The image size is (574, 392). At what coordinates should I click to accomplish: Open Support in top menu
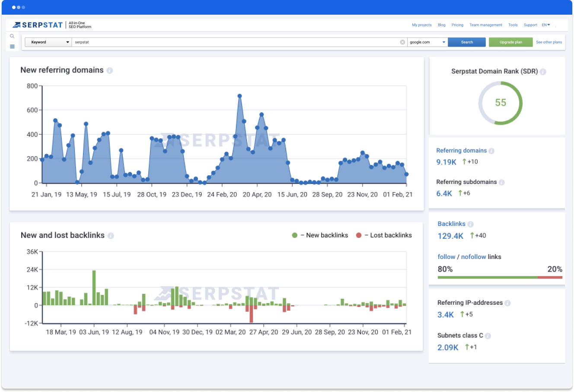tap(530, 25)
